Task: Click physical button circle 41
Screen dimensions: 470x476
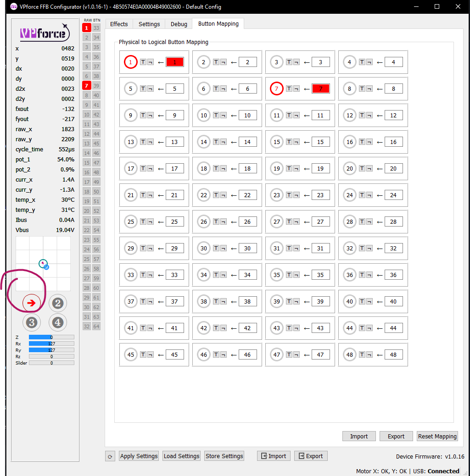Action: pos(131,328)
